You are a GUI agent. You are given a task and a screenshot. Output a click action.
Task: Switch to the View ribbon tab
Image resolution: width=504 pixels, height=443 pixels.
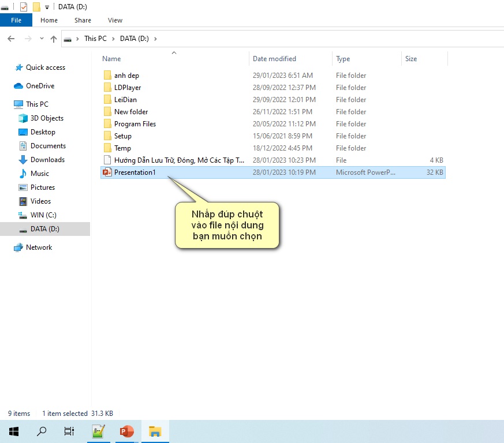coord(115,20)
